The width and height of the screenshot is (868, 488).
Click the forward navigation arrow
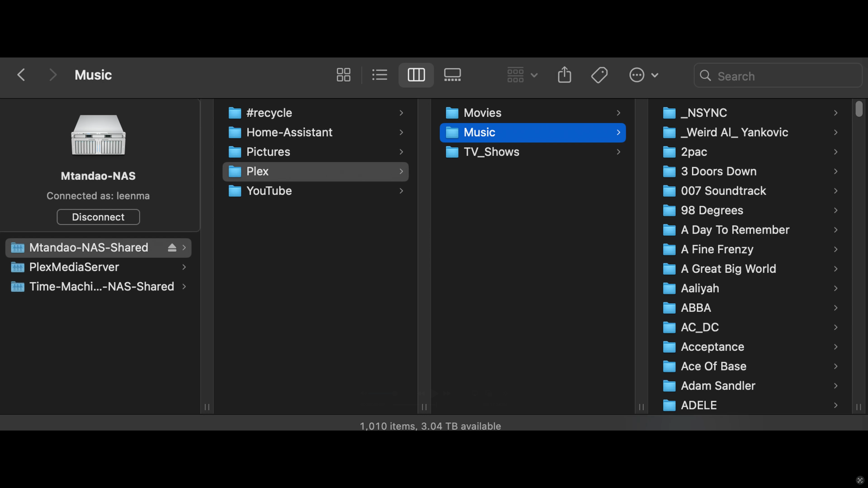(53, 75)
